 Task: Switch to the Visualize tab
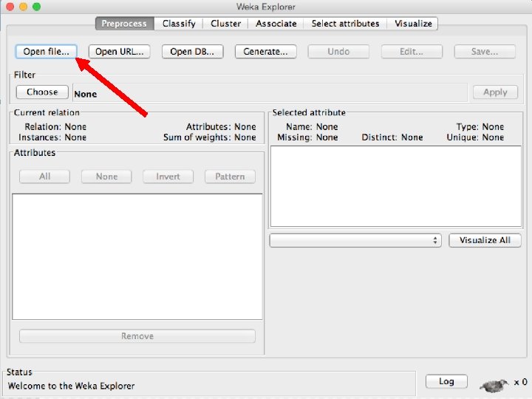413,24
